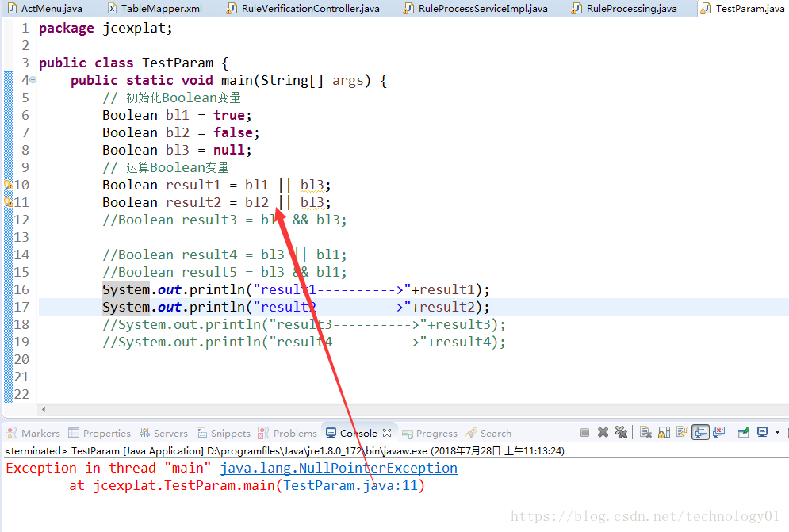This screenshot has width=789, height=532.
Task: Click 'System' on line 16
Action: tap(126, 290)
